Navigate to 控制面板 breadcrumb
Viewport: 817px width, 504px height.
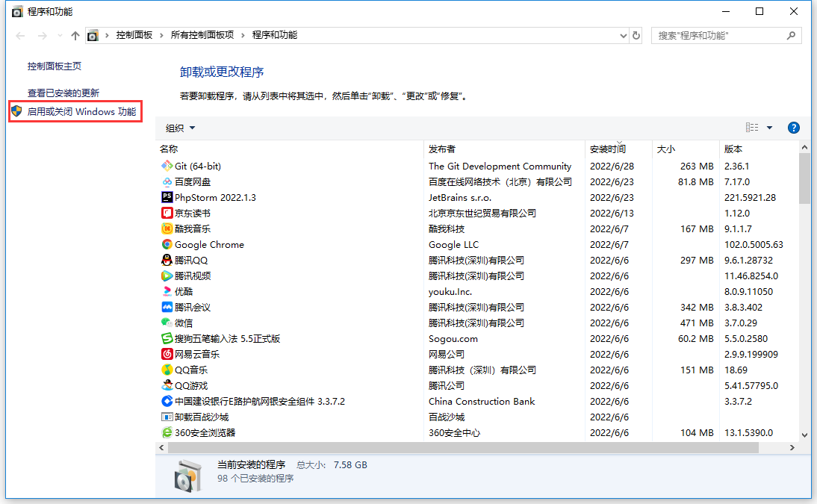click(134, 35)
